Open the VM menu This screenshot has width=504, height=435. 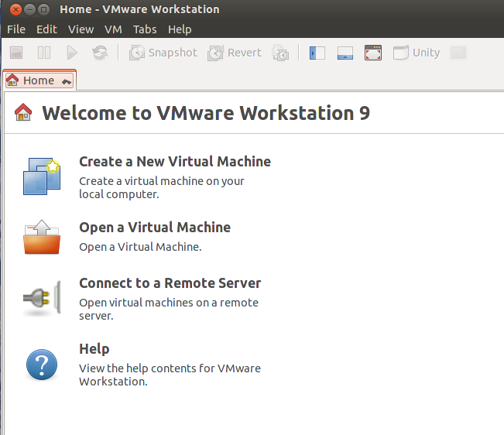114,29
